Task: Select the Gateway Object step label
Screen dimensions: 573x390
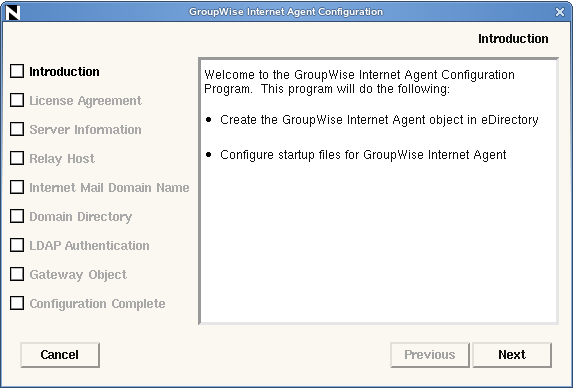Action: [x=78, y=275]
